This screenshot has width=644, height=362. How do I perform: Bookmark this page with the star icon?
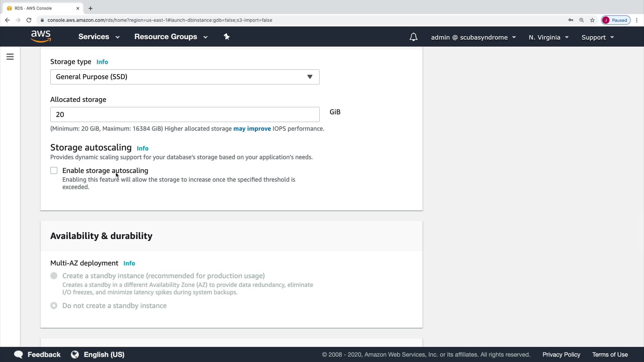592,20
